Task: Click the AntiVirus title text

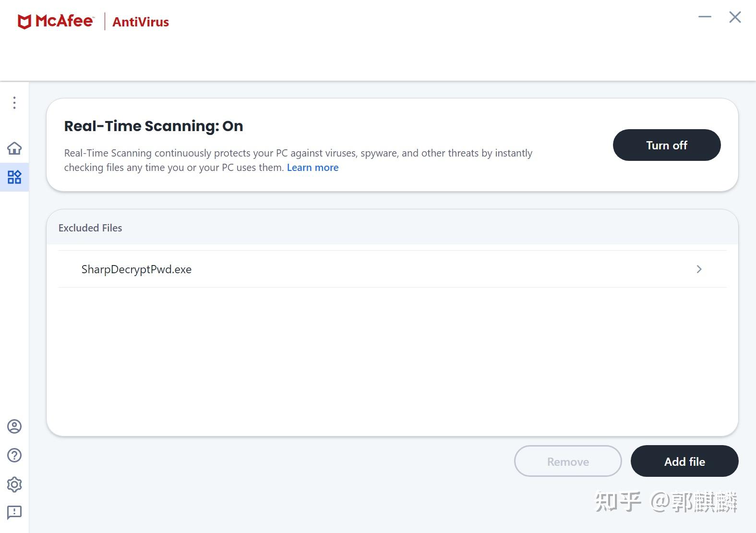Action: point(141,22)
